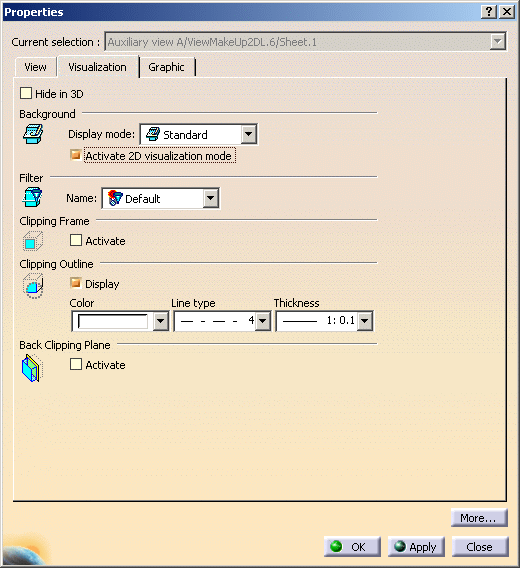Open the Display mode dropdown arrow
Viewport: 520px width, 568px height.
click(x=249, y=134)
